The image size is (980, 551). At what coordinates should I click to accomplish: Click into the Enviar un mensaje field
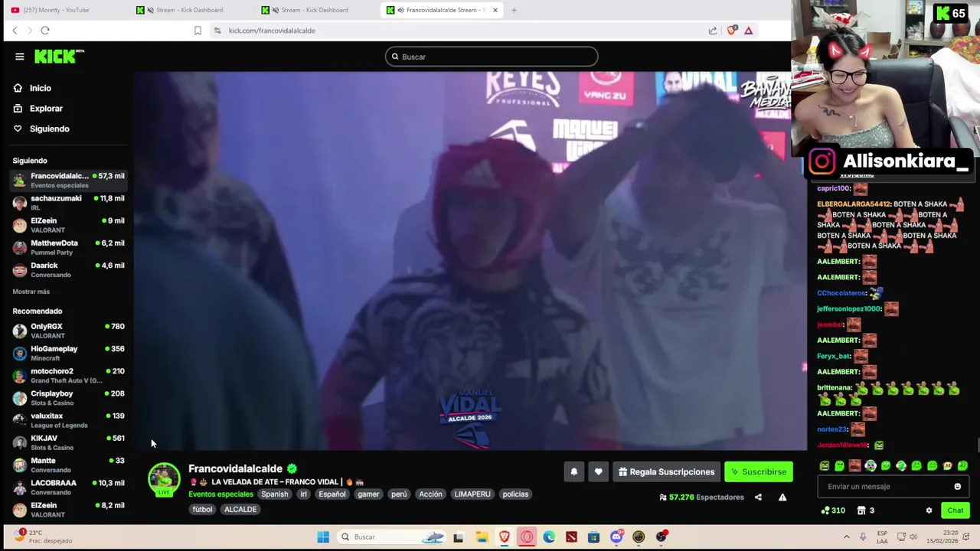(893, 487)
